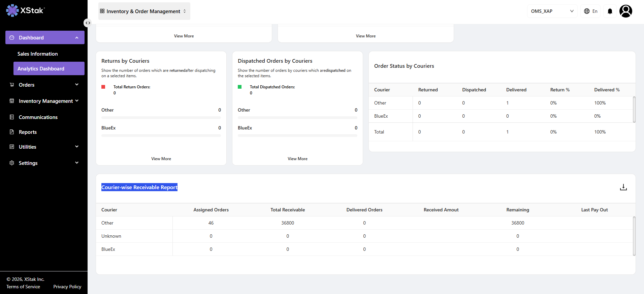Click View More under Returns by Couriers
The width and height of the screenshot is (644, 294).
[x=161, y=159]
